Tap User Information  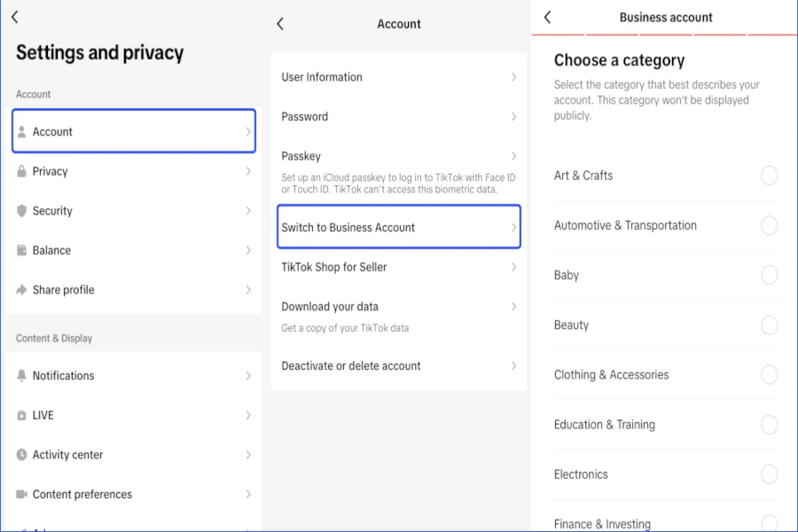399,77
